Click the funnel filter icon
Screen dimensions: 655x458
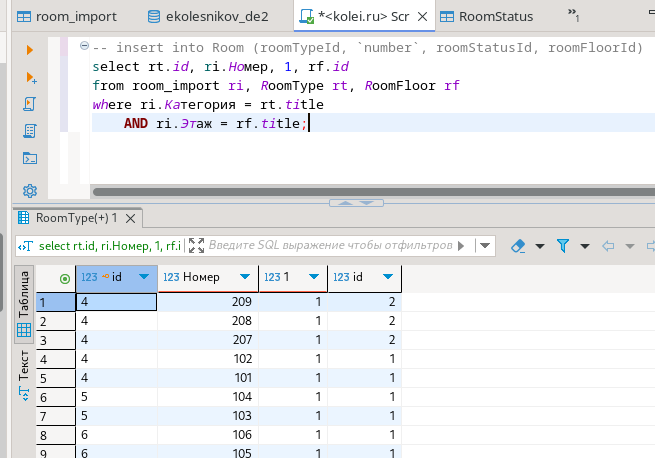[563, 245]
